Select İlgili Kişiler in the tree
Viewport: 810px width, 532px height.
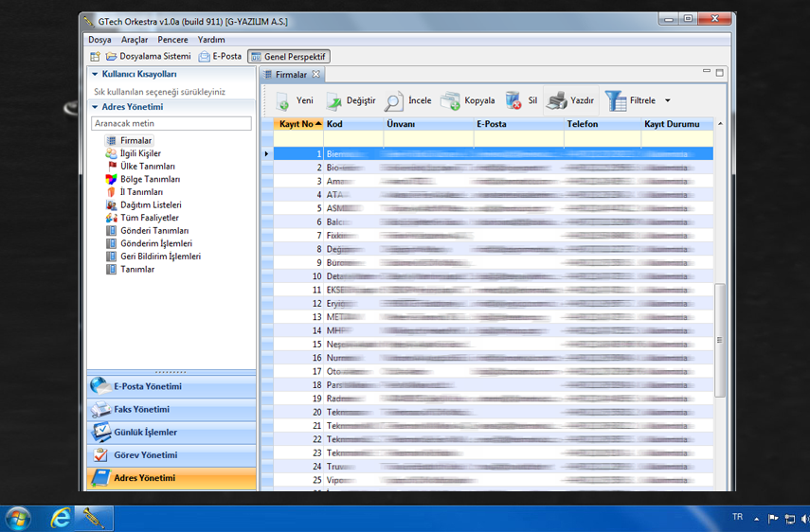coord(140,153)
